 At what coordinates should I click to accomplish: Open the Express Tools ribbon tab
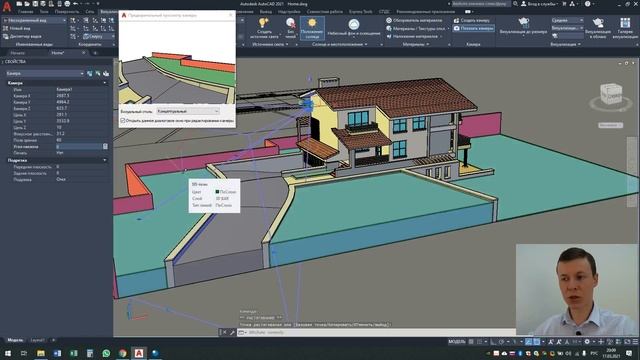pyautogui.click(x=361, y=12)
